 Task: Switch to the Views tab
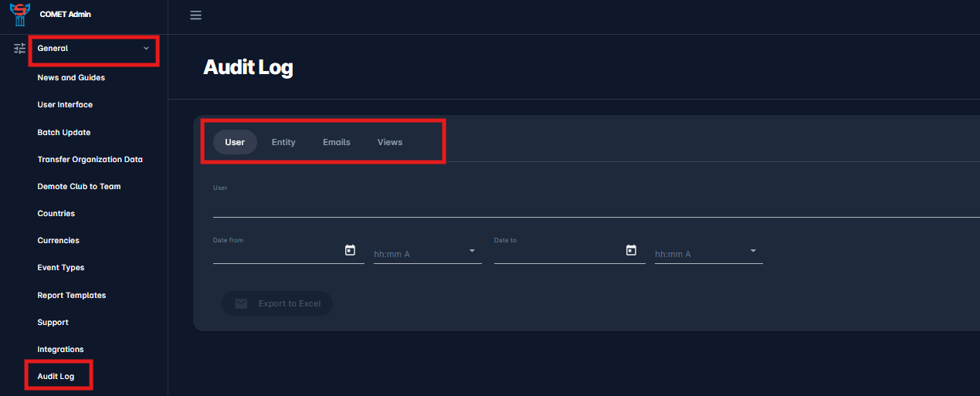point(390,142)
